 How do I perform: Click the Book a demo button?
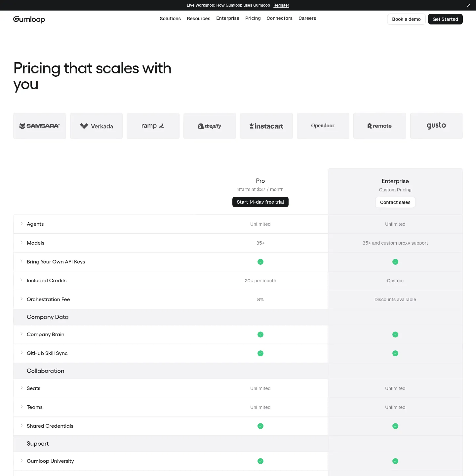[406, 19]
